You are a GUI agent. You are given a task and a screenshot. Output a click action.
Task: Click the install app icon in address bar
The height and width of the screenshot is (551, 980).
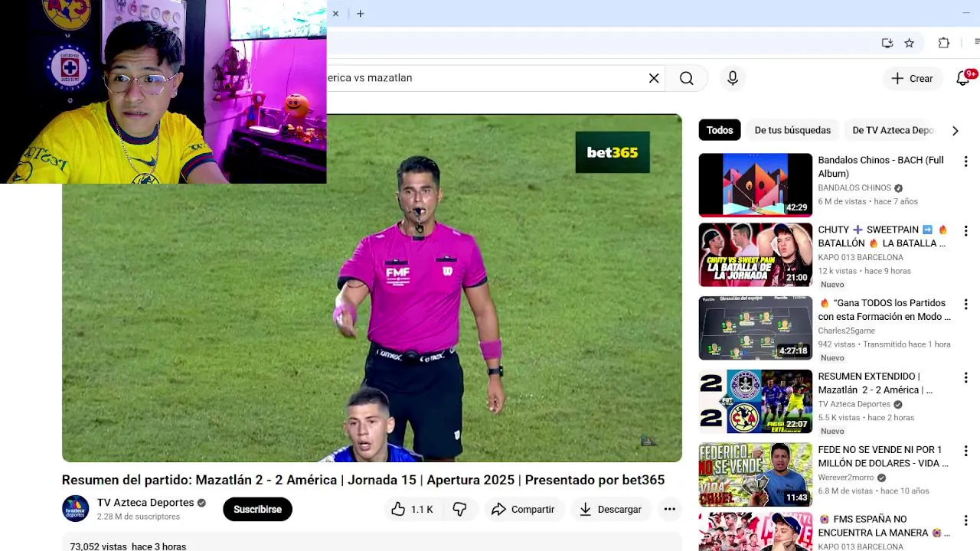point(887,44)
